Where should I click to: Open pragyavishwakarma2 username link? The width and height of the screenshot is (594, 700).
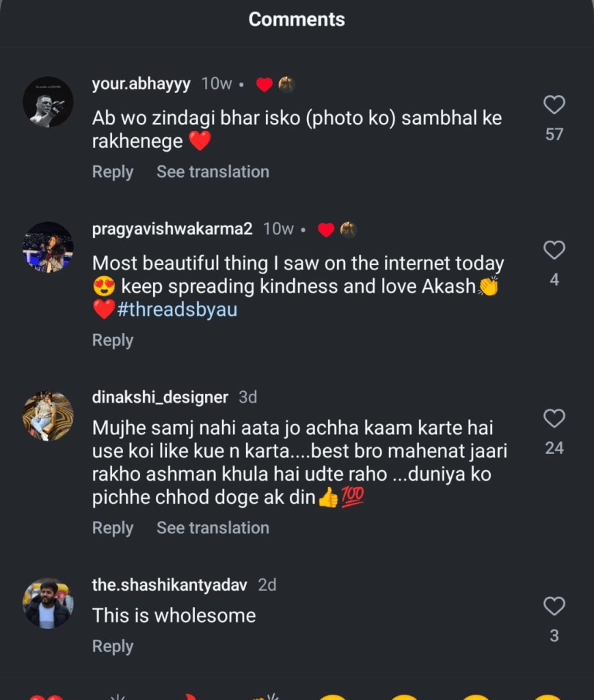pyautogui.click(x=172, y=229)
